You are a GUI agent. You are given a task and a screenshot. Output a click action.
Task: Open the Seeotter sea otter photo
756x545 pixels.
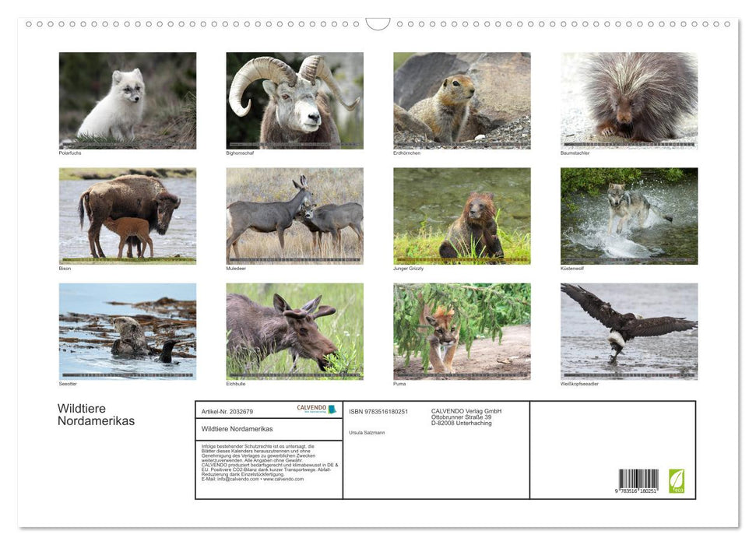pyautogui.click(x=128, y=331)
